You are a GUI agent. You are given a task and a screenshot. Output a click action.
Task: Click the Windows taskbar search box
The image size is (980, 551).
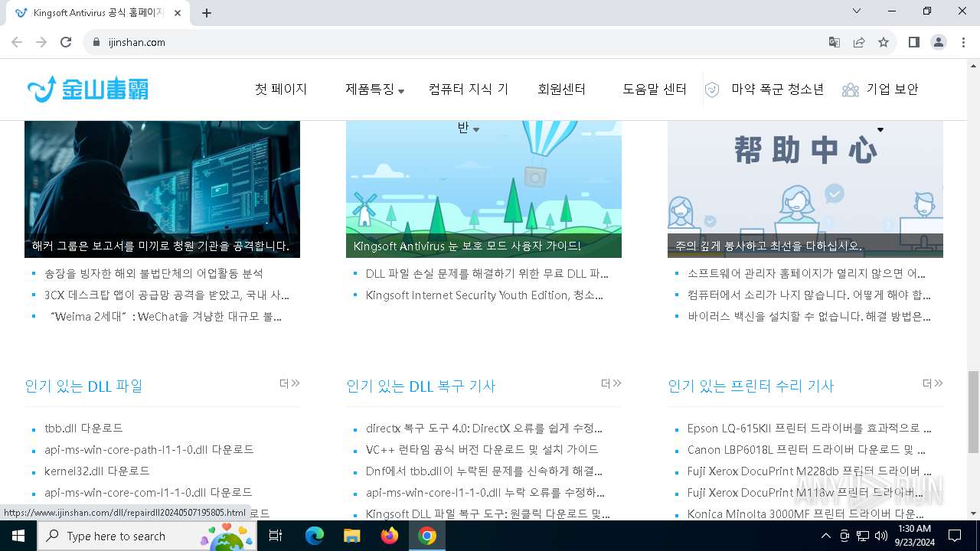point(146,536)
